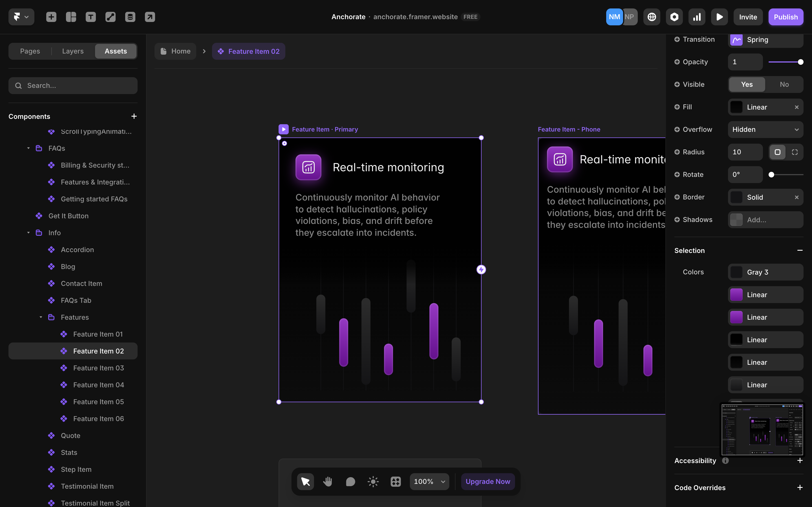Open the Overflow Hidden dropdown
This screenshot has height=507, width=812.
click(765, 130)
